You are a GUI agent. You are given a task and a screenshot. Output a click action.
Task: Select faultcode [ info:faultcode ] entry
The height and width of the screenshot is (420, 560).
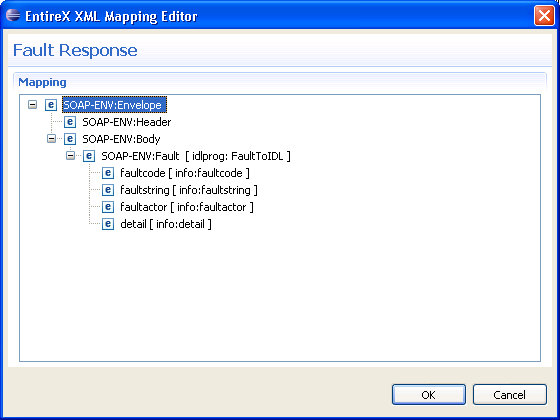(x=185, y=173)
